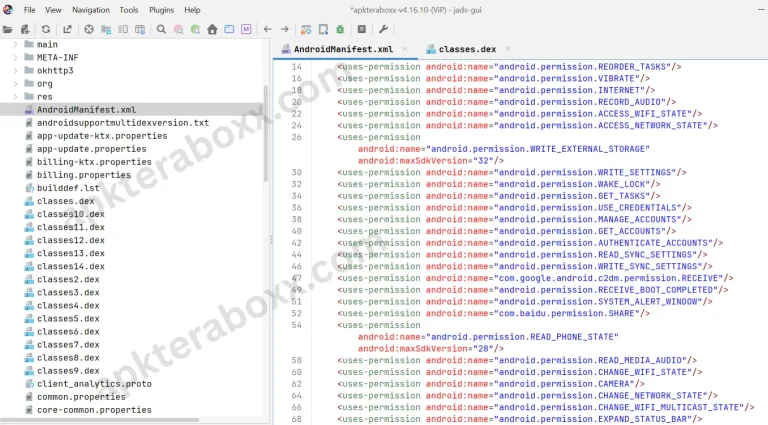Open the Plugins menu
This screenshot has height=425, width=768.
coord(161,10)
